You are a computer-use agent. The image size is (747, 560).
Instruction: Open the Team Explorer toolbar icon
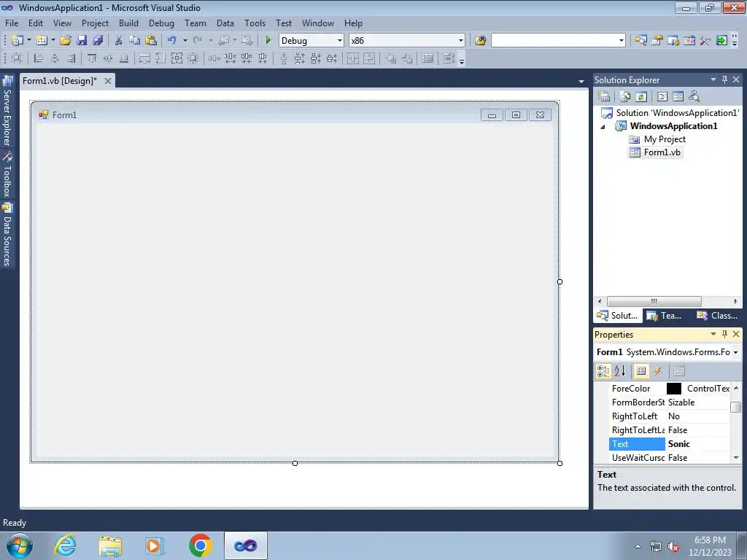[673, 41]
